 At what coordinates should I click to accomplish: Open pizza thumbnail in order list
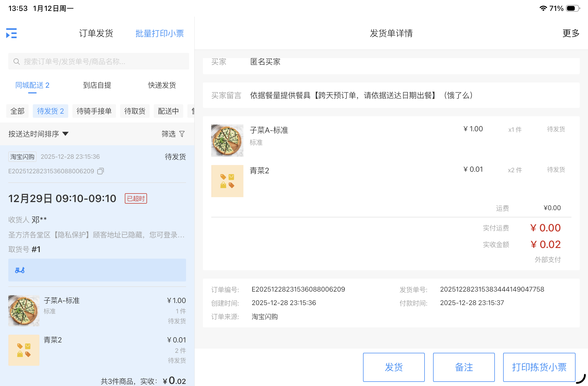(x=24, y=311)
